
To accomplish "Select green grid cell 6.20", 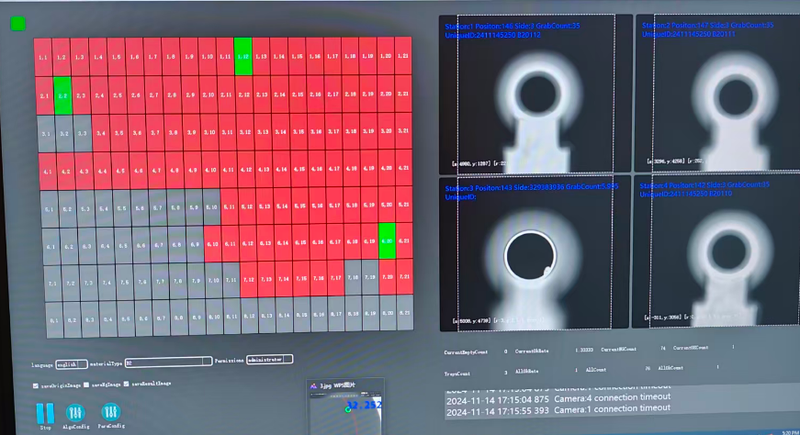I will 387,239.
